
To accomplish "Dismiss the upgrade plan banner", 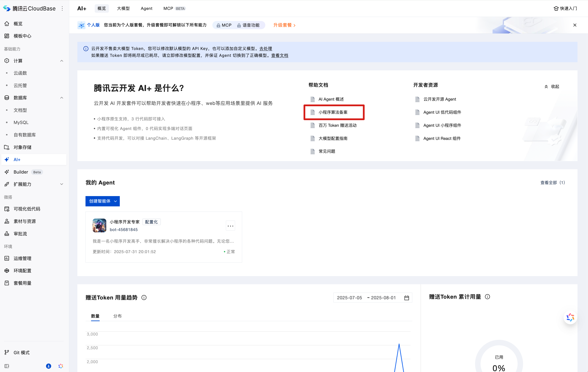I will point(575,25).
